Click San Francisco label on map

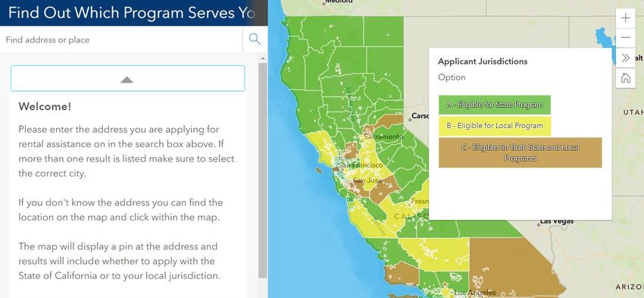360,165
